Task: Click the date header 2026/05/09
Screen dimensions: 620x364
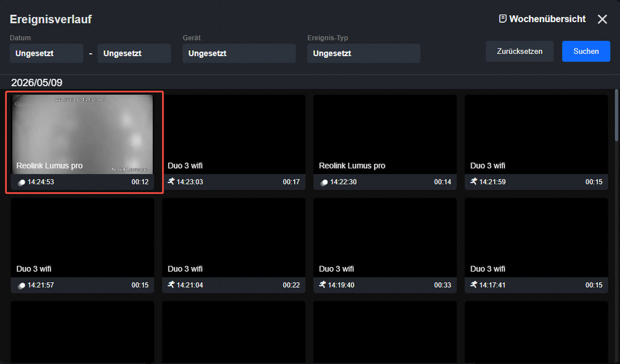Action: (x=37, y=82)
